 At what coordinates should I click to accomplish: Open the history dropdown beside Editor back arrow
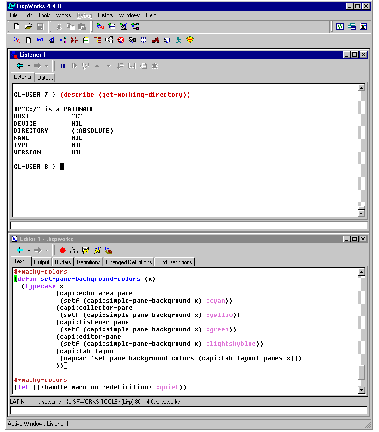29,250
